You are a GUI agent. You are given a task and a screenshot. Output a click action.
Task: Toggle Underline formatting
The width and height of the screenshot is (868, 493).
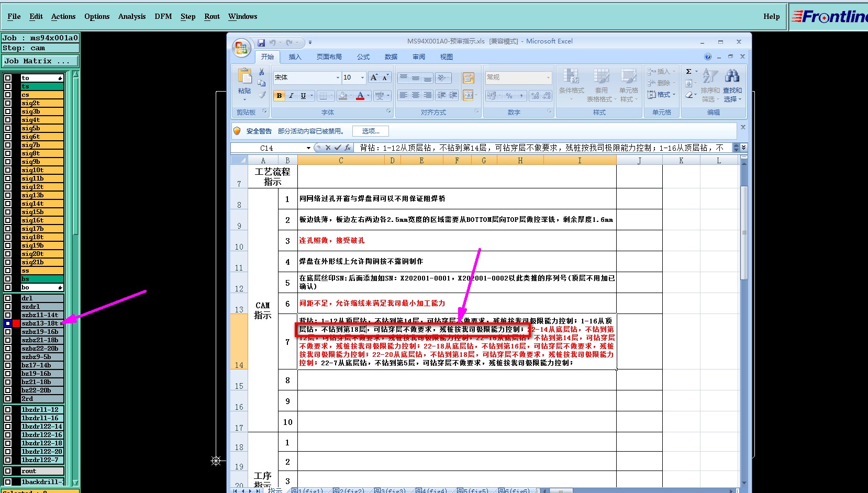(x=303, y=96)
